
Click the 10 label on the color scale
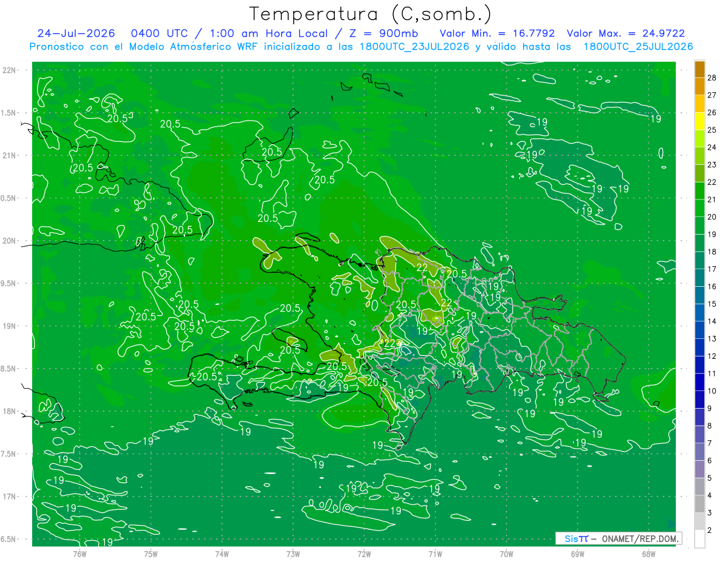click(x=712, y=391)
